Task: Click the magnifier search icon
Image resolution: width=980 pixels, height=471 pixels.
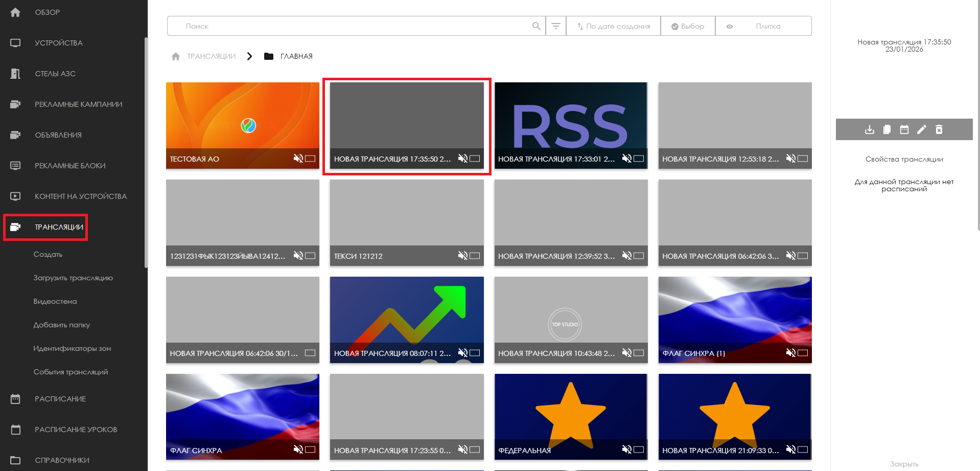Action: click(536, 26)
